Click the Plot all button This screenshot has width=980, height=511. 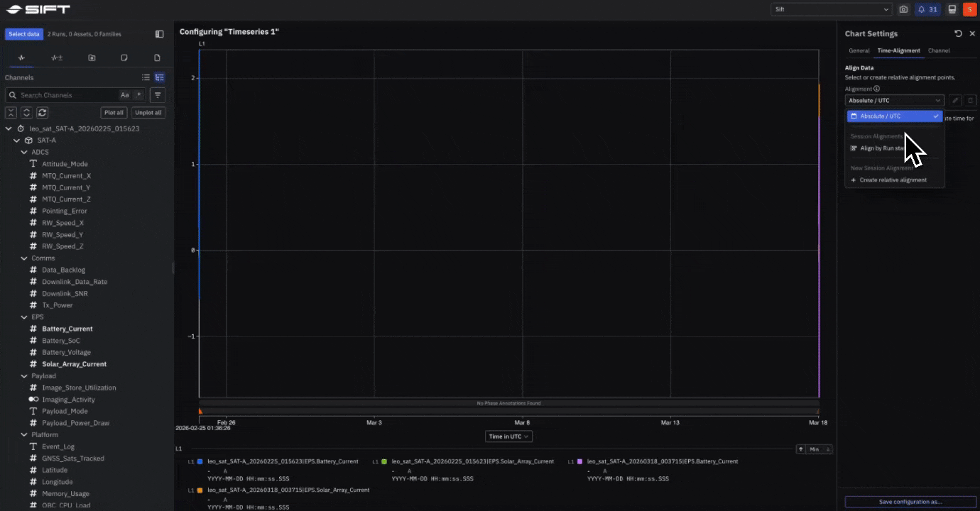tap(113, 112)
